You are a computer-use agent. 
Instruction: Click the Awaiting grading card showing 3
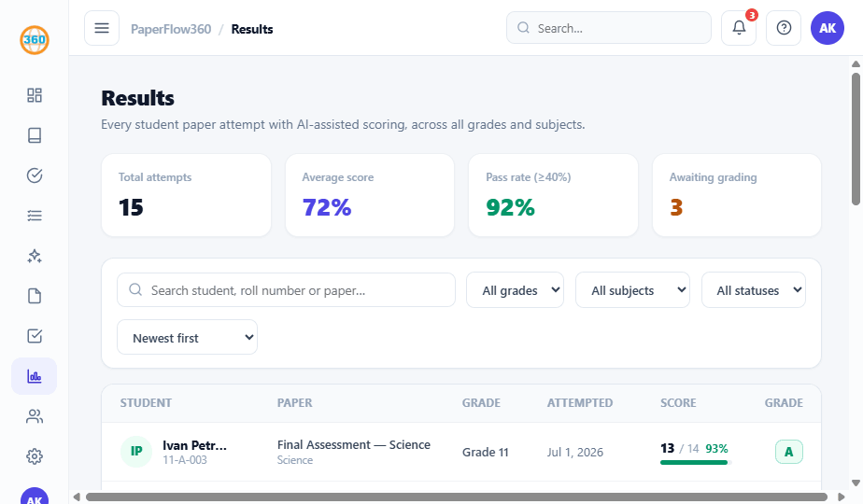point(736,195)
